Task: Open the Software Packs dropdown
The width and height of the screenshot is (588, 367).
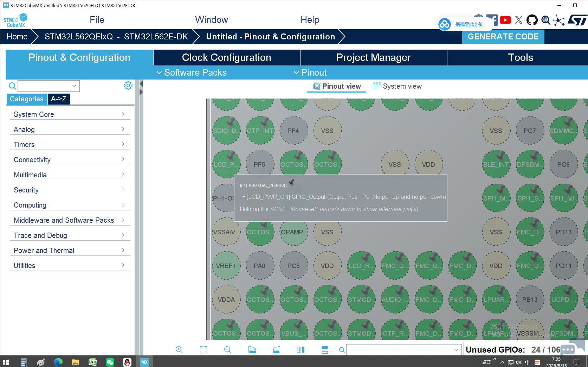Action: 192,72
